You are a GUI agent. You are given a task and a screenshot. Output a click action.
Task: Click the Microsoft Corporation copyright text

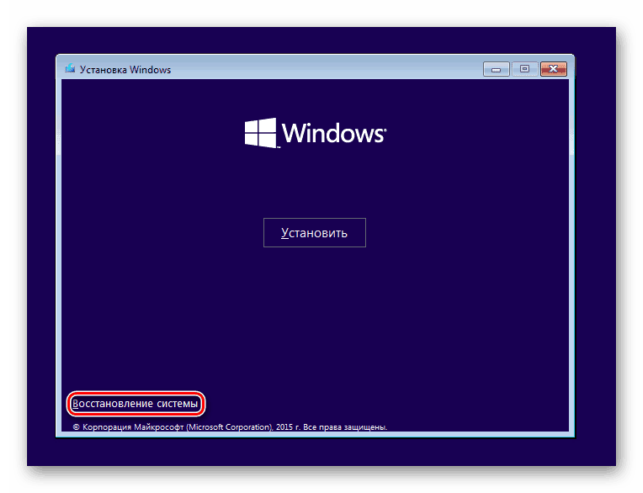coord(230,427)
